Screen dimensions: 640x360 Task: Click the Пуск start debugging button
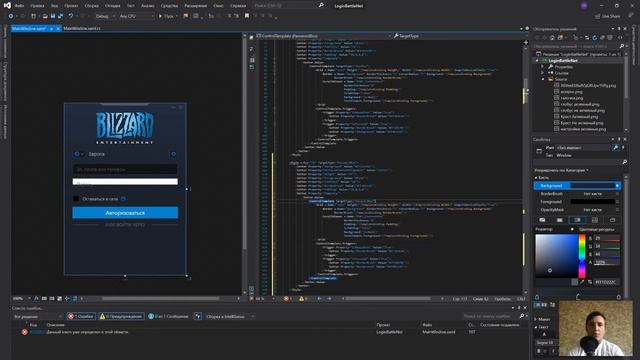tap(166, 16)
